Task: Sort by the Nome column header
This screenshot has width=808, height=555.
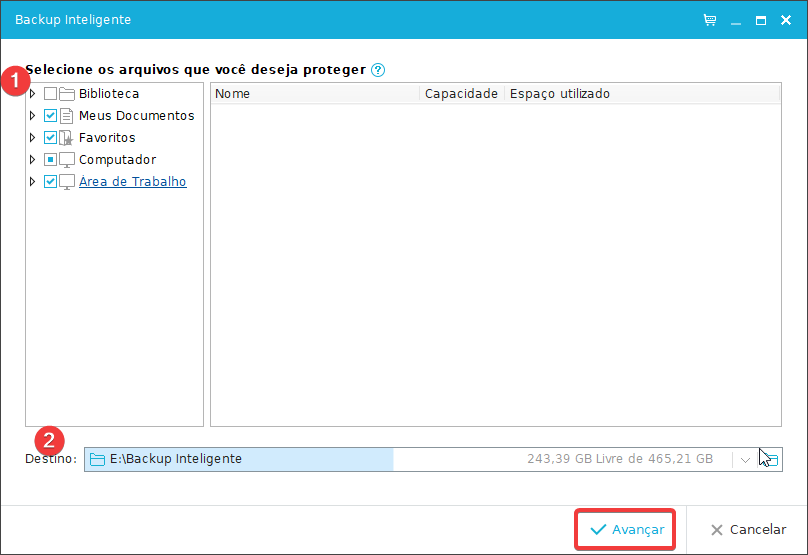Action: point(314,94)
